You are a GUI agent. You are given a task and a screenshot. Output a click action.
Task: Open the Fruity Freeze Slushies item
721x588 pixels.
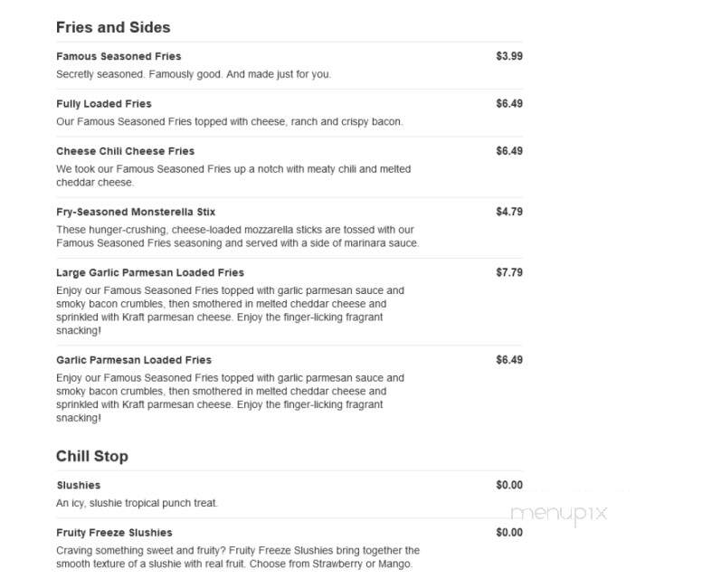[114, 533]
